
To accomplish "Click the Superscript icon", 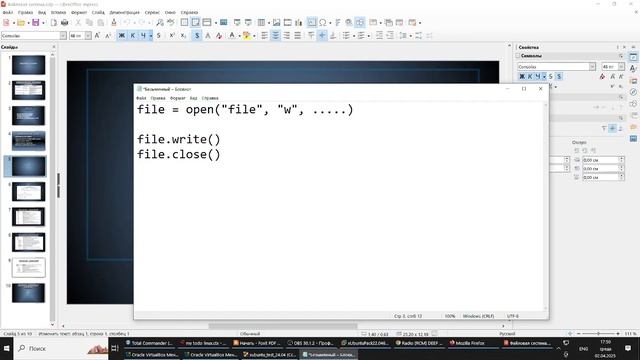I will coord(172,36).
